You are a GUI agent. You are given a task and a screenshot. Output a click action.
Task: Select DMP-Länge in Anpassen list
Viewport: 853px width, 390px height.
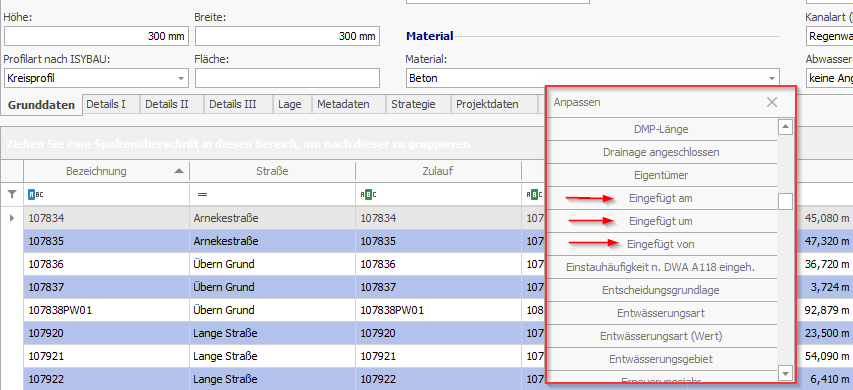pyautogui.click(x=661, y=129)
